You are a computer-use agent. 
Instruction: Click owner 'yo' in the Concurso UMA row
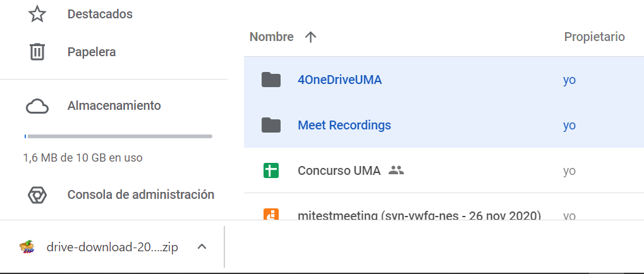point(569,170)
